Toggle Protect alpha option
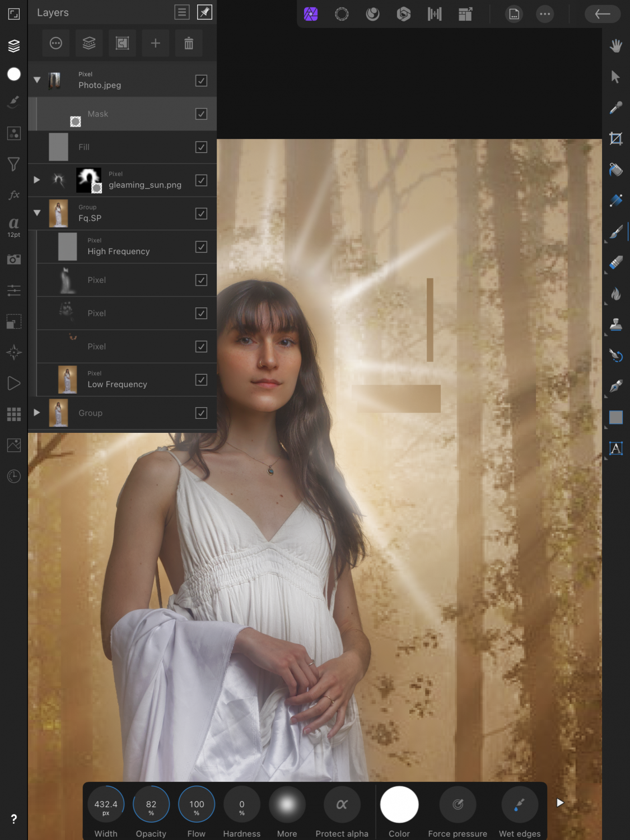The image size is (630, 840). (342, 804)
